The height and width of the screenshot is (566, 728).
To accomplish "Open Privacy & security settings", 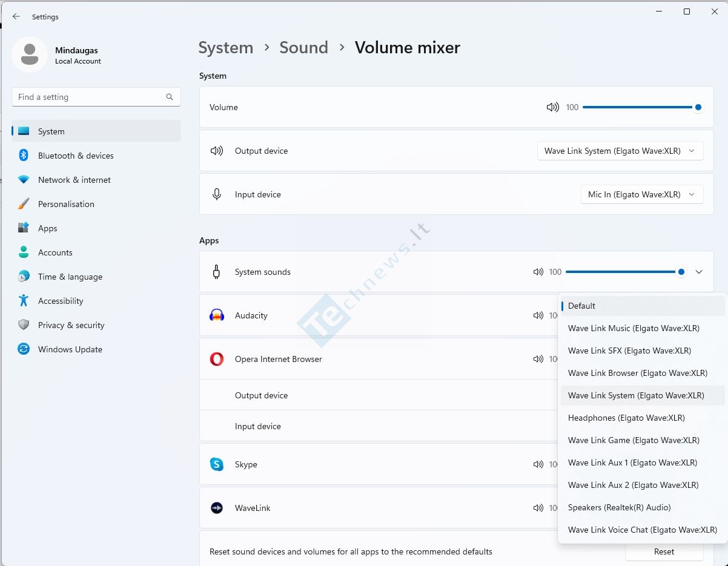I will [x=96, y=325].
